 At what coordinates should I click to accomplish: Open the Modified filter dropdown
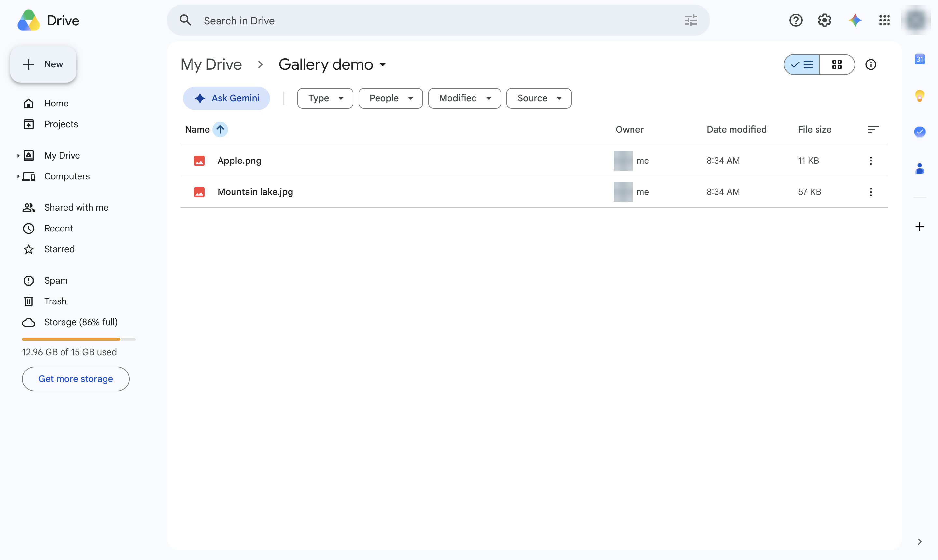(x=464, y=98)
